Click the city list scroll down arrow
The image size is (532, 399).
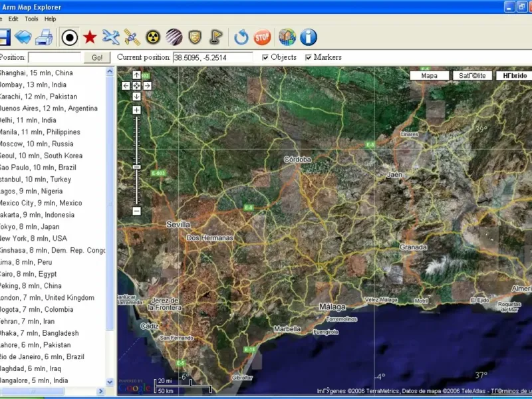point(111,382)
